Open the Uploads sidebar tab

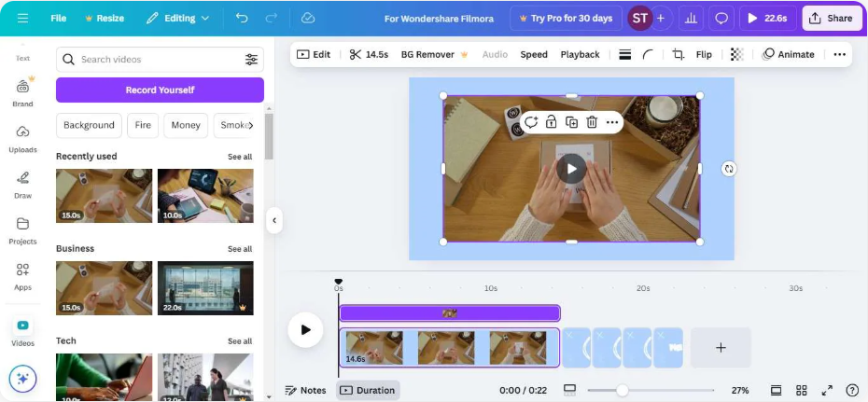[22, 138]
